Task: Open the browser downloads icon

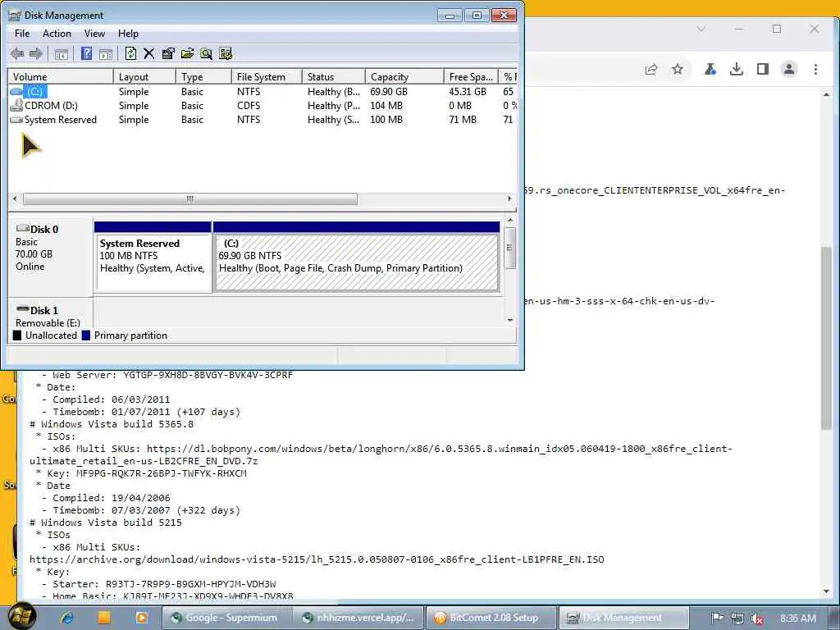Action: click(737, 69)
